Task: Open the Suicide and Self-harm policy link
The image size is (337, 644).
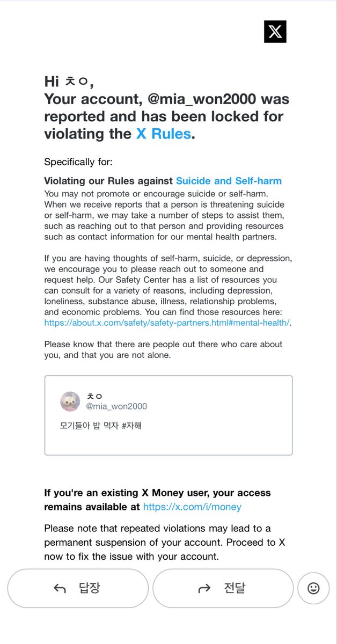Action: tap(229, 181)
